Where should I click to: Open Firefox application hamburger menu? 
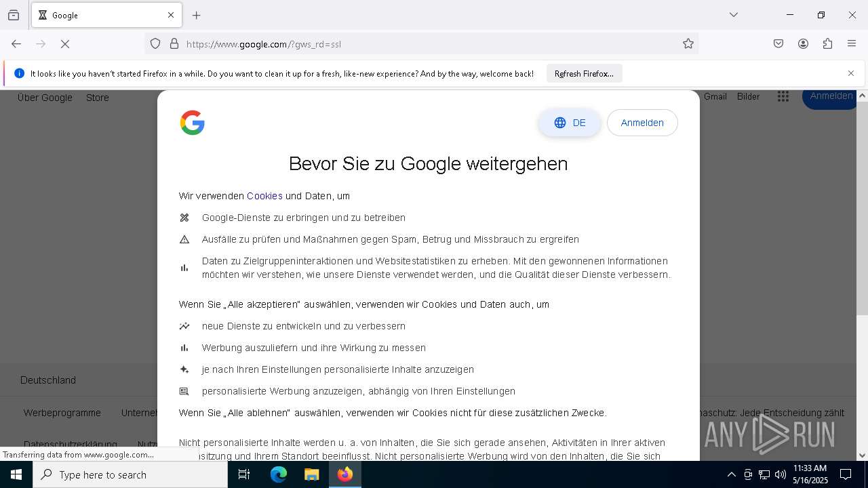852,44
